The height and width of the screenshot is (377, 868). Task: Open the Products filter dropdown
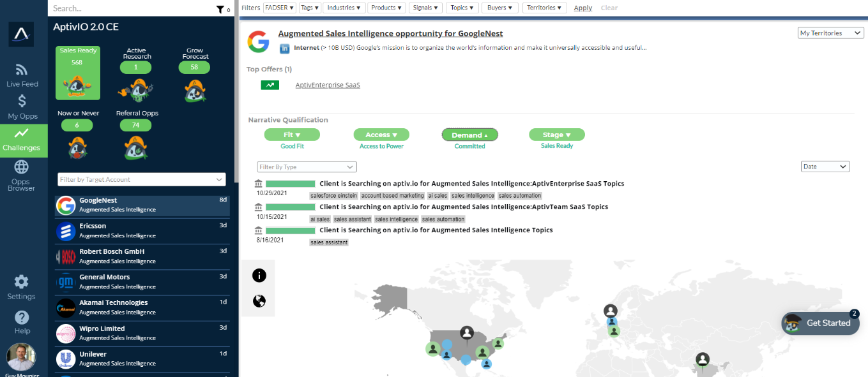pos(386,8)
